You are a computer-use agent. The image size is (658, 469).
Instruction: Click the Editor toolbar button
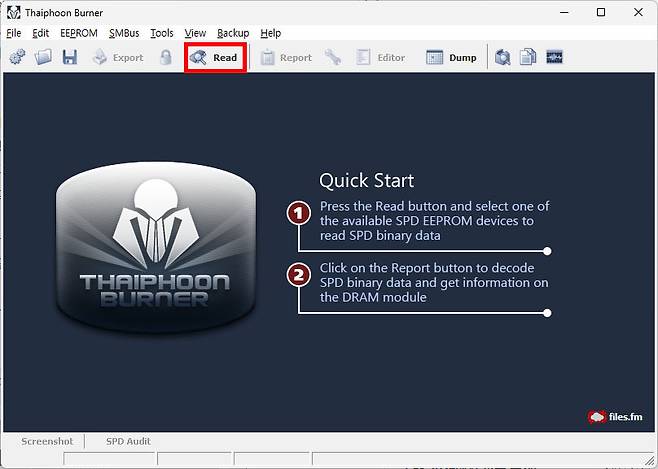click(x=380, y=58)
